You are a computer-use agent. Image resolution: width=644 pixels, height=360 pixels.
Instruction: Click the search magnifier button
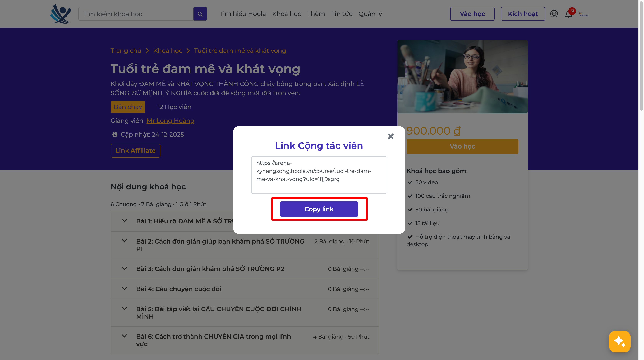[x=200, y=14]
